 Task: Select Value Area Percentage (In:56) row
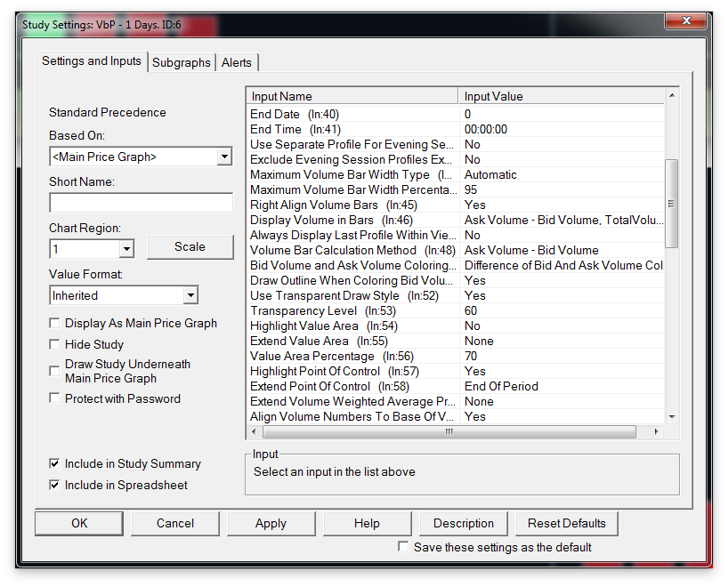coord(456,356)
